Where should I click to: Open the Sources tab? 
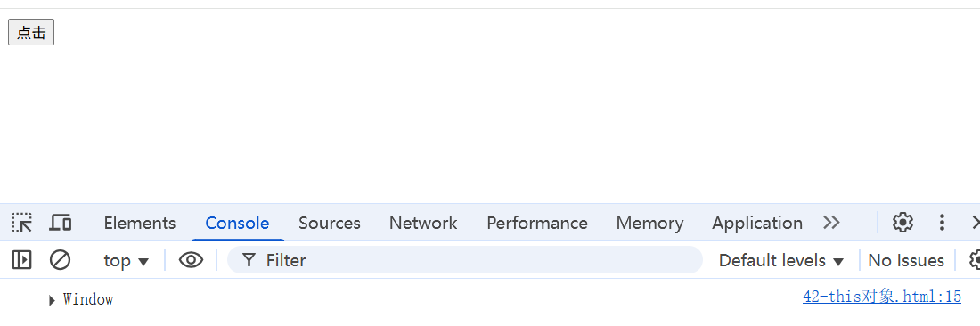coord(330,223)
